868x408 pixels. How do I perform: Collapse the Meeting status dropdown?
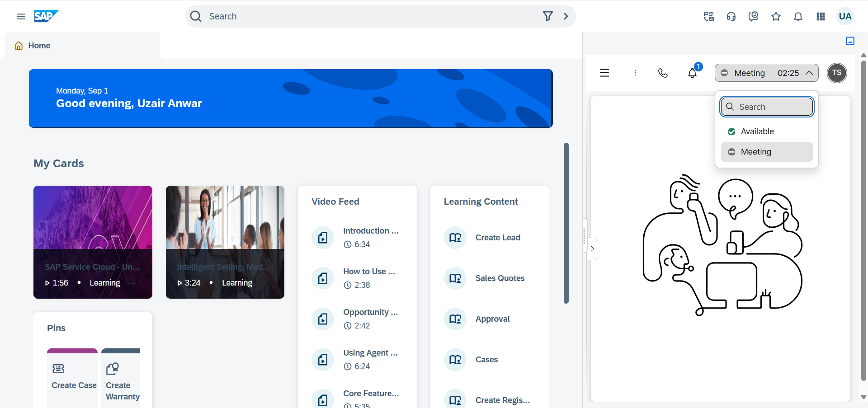(809, 73)
